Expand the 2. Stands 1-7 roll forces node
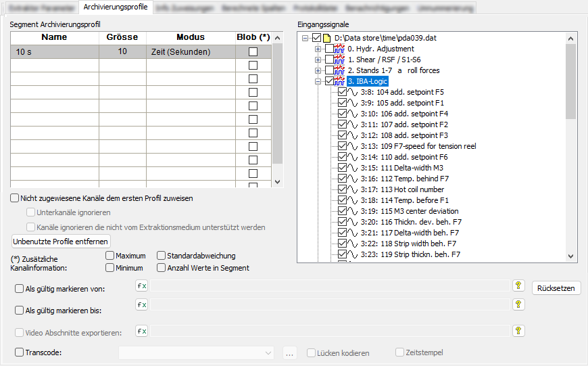The image size is (588, 366). tap(318, 70)
